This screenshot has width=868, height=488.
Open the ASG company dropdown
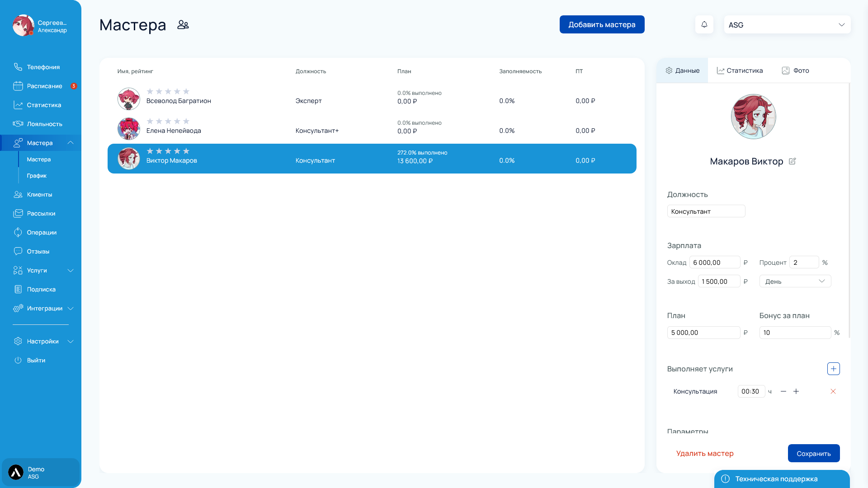tap(787, 25)
